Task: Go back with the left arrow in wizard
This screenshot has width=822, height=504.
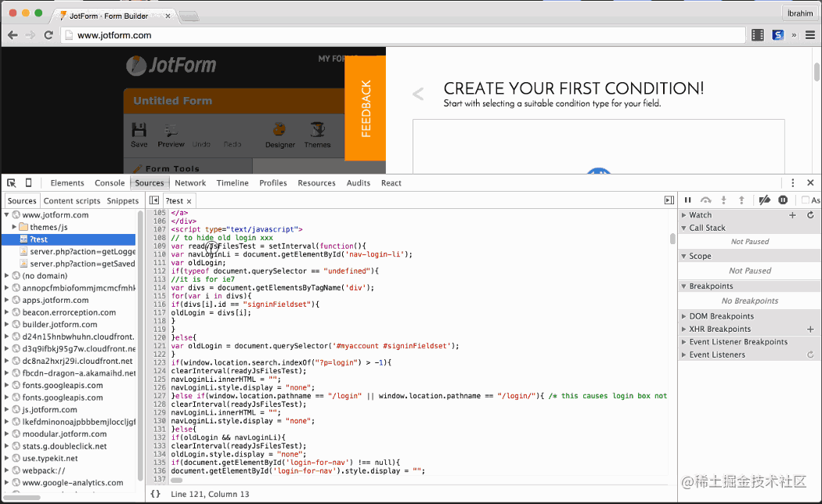Action: 418,94
